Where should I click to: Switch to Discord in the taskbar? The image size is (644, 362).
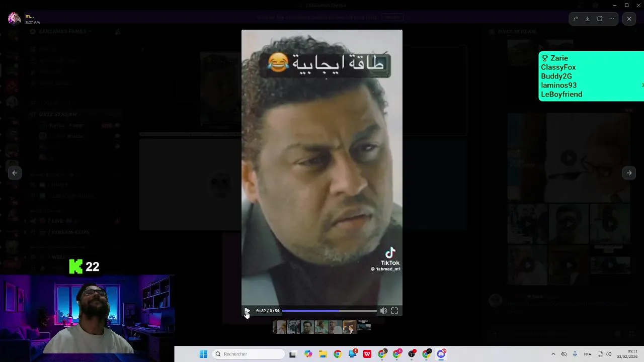441,354
